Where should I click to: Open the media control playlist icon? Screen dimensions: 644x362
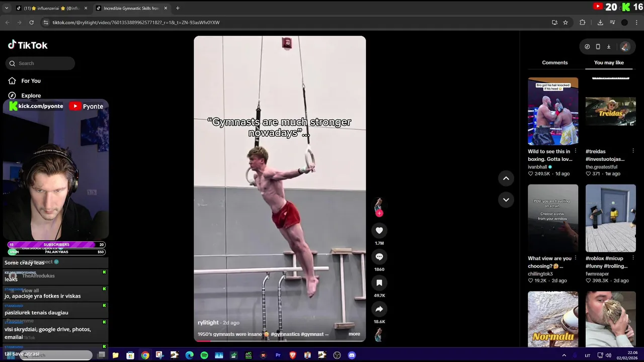pos(612,22)
